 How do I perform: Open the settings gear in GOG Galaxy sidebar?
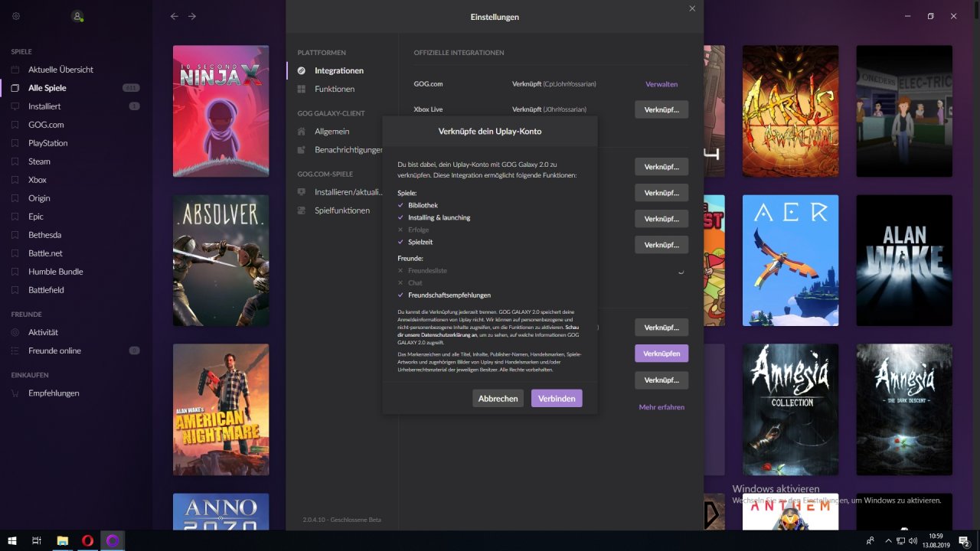pos(16,16)
